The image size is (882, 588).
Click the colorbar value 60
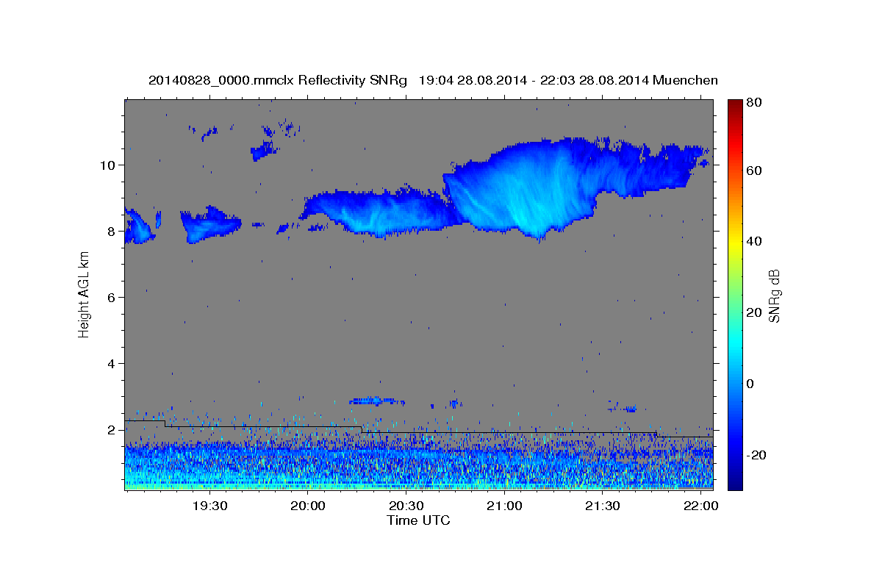pos(754,171)
